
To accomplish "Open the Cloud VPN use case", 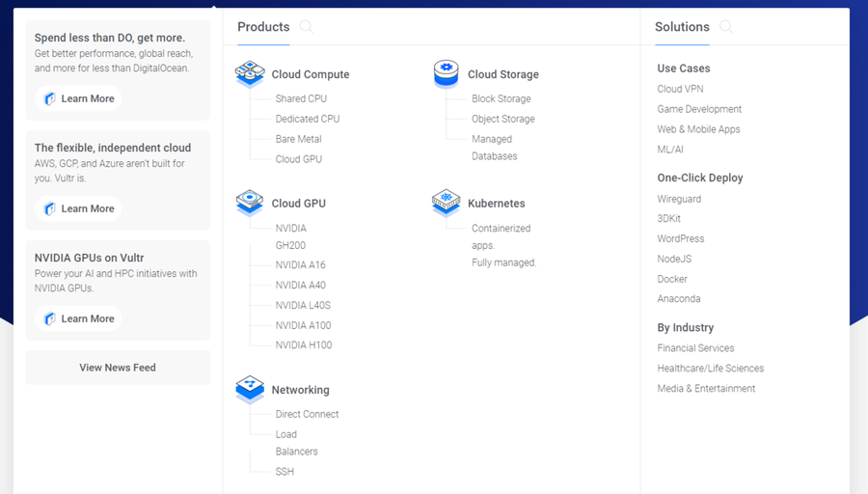I will click(680, 89).
